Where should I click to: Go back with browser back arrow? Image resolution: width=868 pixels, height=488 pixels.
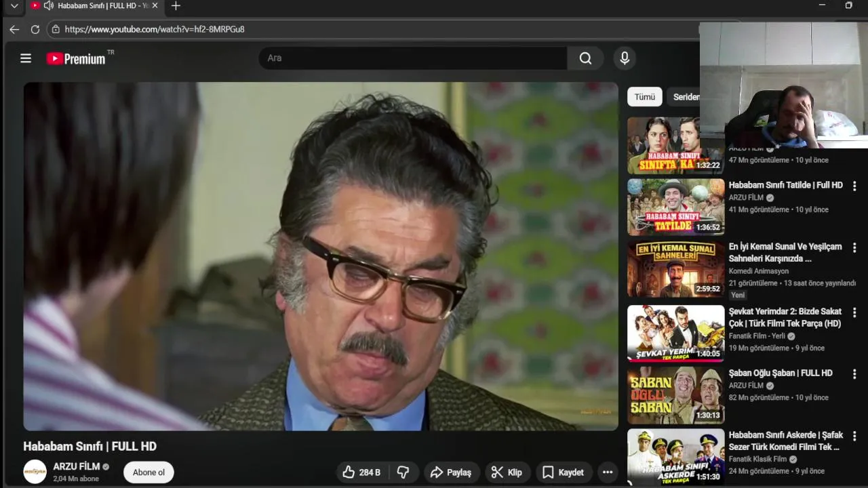(14, 29)
